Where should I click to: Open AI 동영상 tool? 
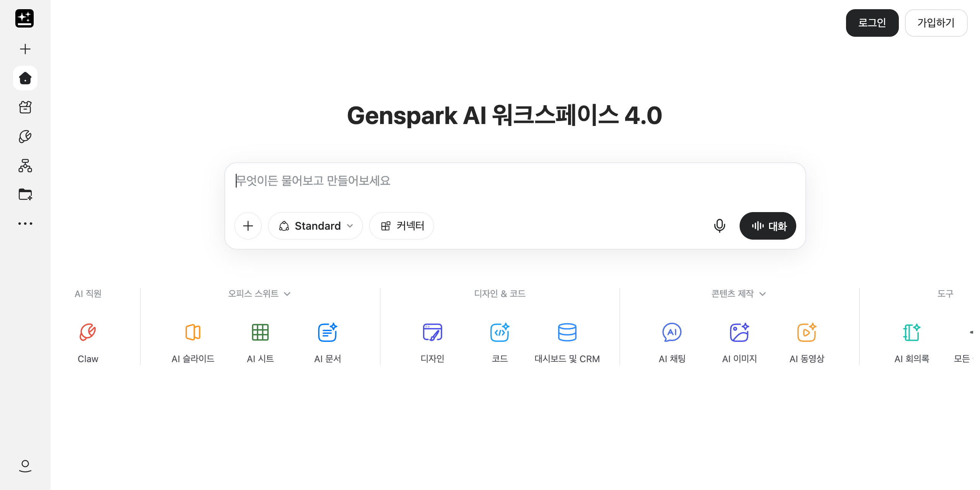coord(807,343)
